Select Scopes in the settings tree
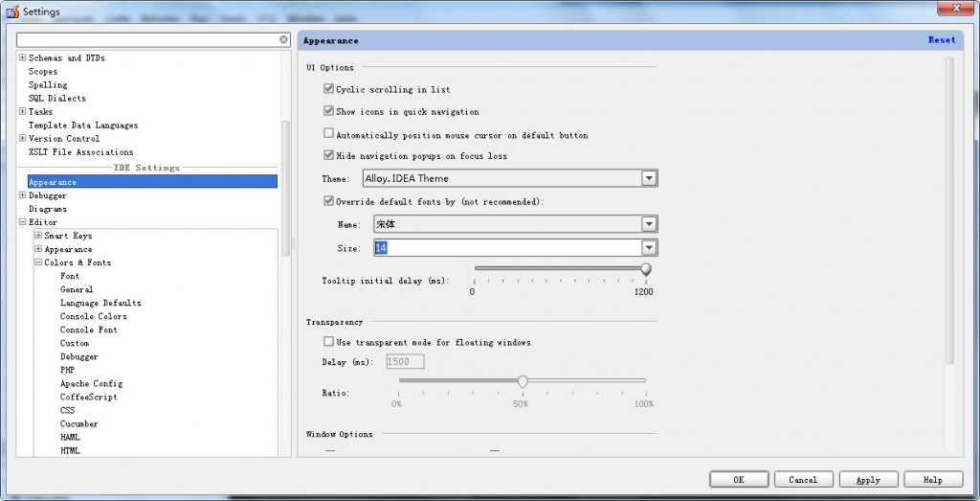The image size is (980, 501). pyautogui.click(x=43, y=71)
